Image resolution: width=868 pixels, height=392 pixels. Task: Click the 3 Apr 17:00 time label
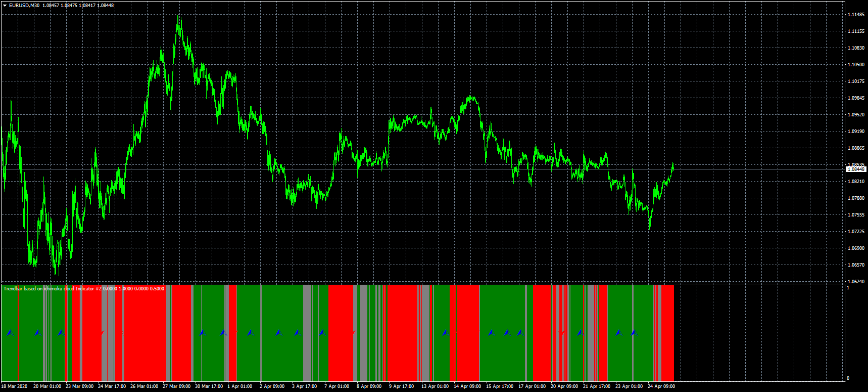(x=305, y=386)
